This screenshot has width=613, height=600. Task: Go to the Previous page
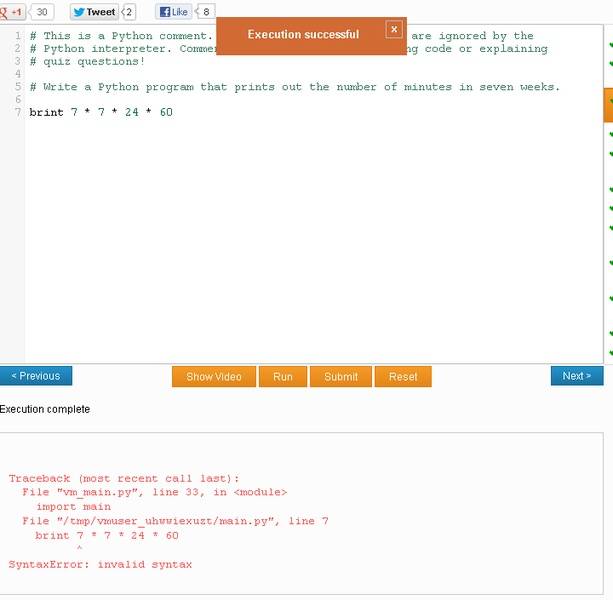[36, 376]
